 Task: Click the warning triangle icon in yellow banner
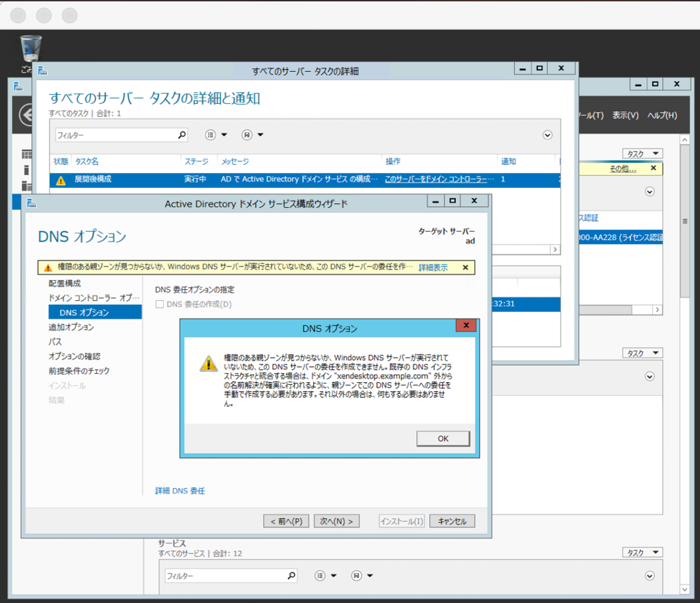(x=49, y=267)
